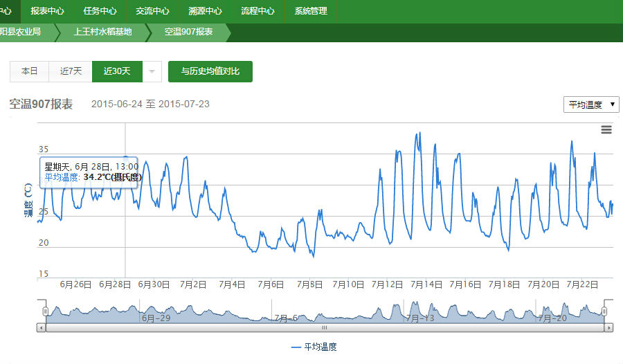Image resolution: width=623 pixels, height=364 pixels.
Task: Open 系统管理 in the top navigation
Action: tap(311, 11)
